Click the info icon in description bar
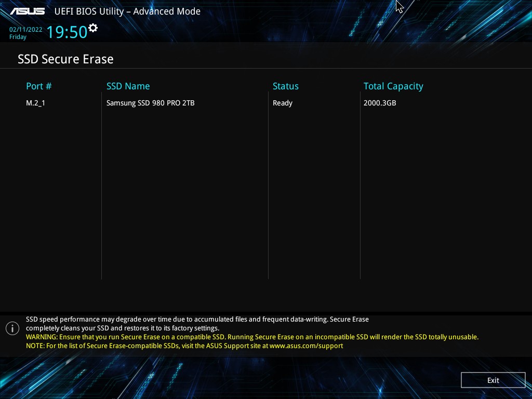Image resolution: width=532 pixels, height=399 pixels. (12, 328)
